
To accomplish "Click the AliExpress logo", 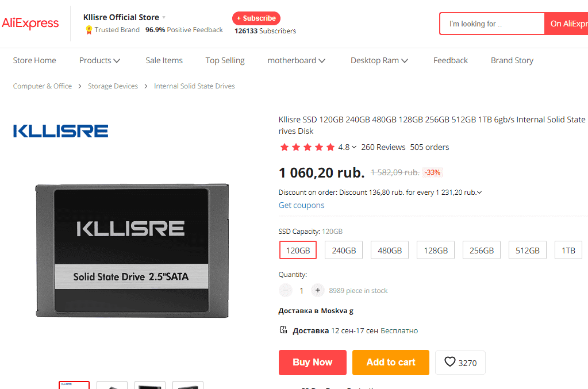I will [30, 23].
